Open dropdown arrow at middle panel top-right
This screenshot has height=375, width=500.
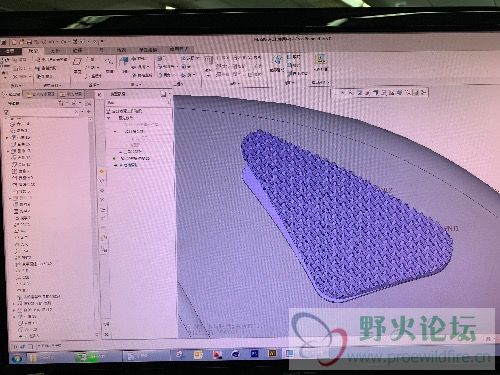click(169, 94)
